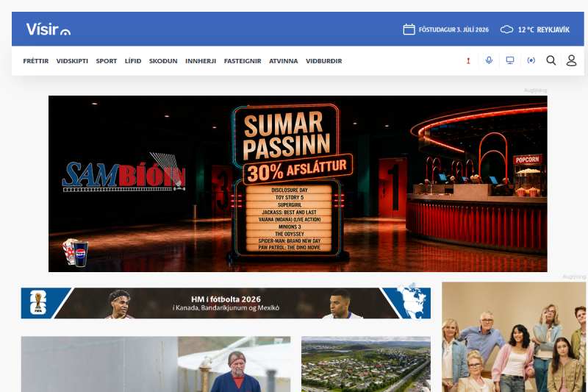588x392 pixels.
Task: Open the calendar date icon
Action: point(409,29)
